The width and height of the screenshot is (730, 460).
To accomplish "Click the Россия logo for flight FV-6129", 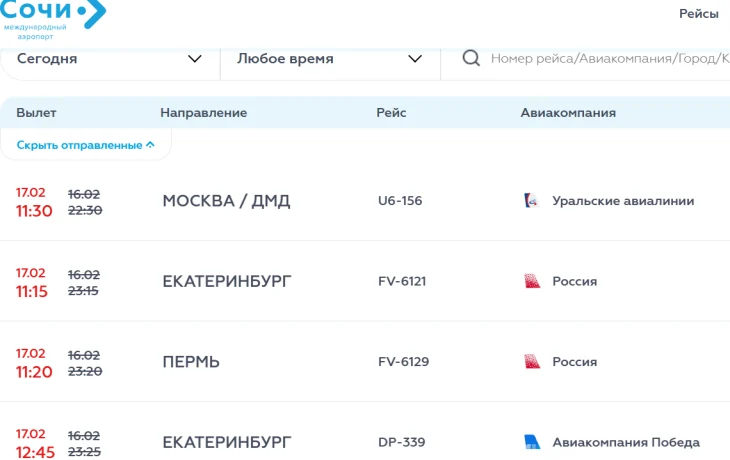I will pos(532,362).
